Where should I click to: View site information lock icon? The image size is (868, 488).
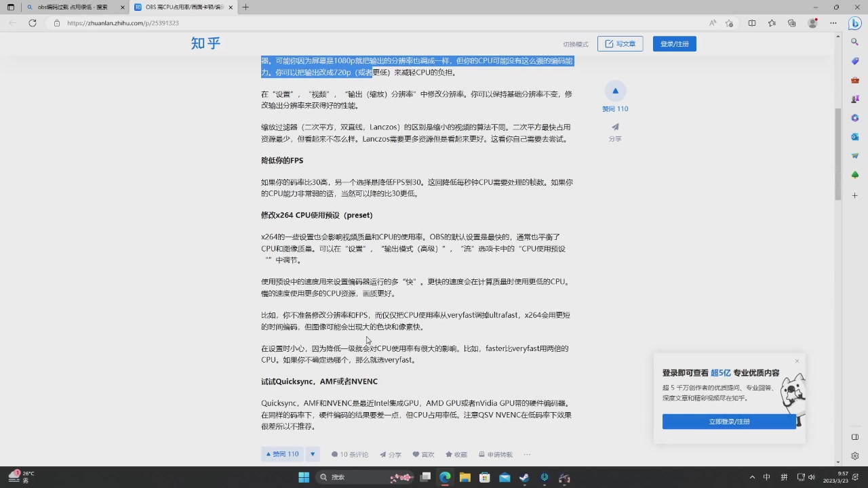58,23
